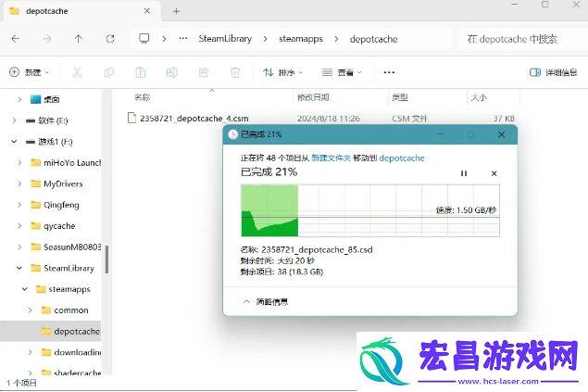This screenshot has height=392, width=588.
Task: Toggle the details pane (详细信息)
Action: tap(553, 72)
